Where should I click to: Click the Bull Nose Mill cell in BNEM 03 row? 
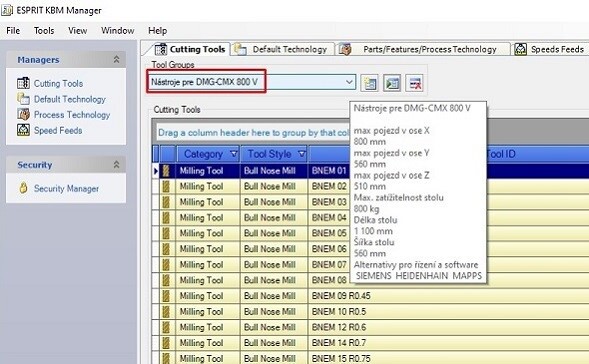pos(274,202)
